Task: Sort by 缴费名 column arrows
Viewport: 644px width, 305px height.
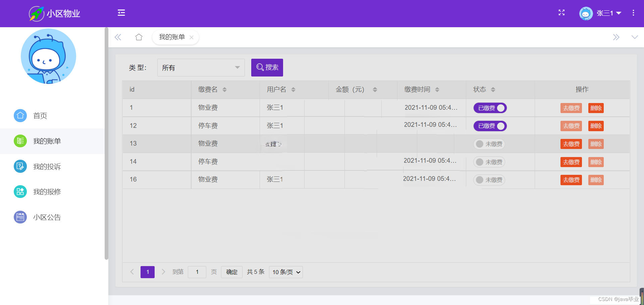Action: (224, 90)
